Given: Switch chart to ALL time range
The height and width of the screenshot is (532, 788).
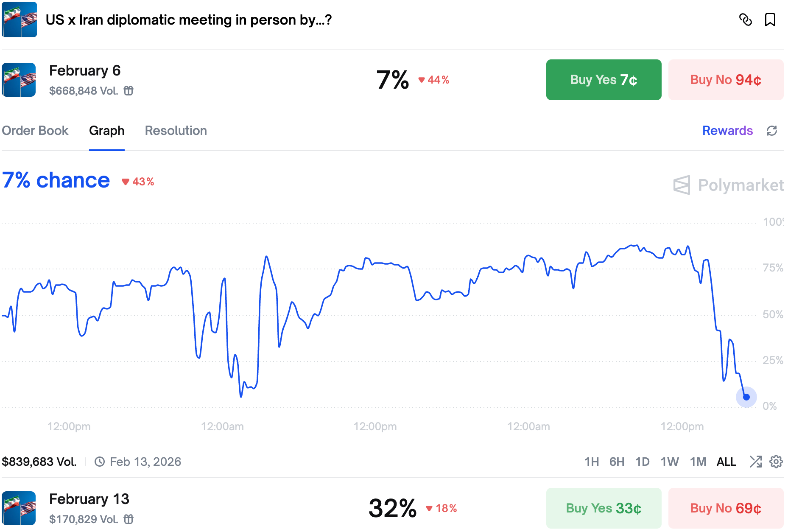Looking at the screenshot, I should pos(726,462).
